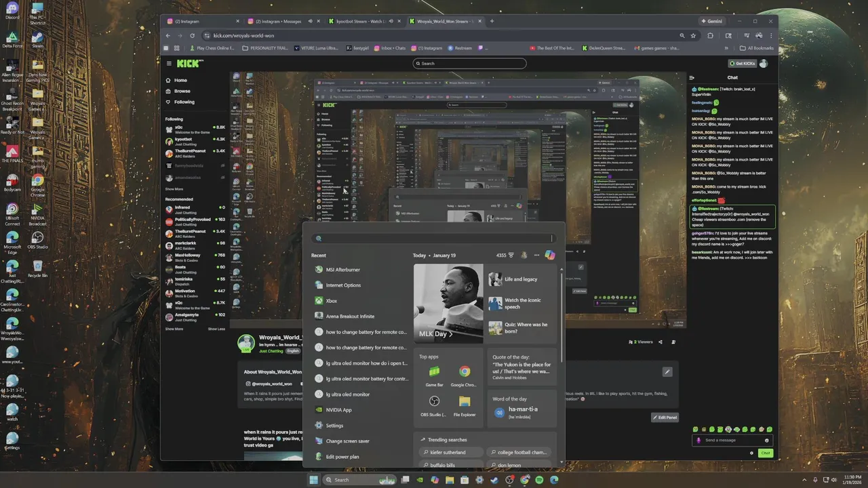Toggle the Kick sidebar hamburger menu

[169, 63]
